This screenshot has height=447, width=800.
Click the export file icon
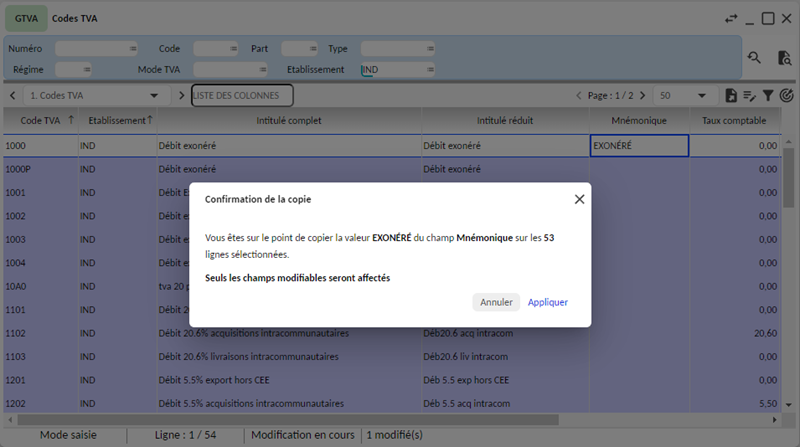pos(731,96)
